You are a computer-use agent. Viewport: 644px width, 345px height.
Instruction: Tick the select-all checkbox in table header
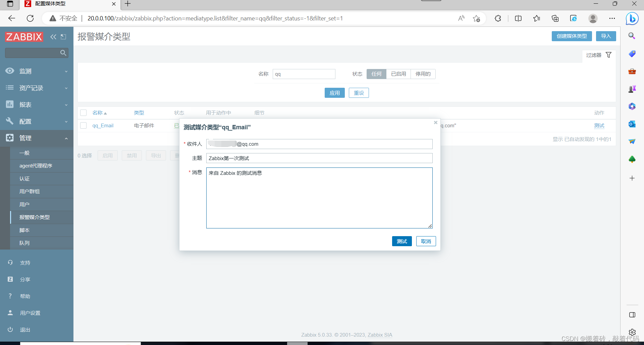pos(84,113)
